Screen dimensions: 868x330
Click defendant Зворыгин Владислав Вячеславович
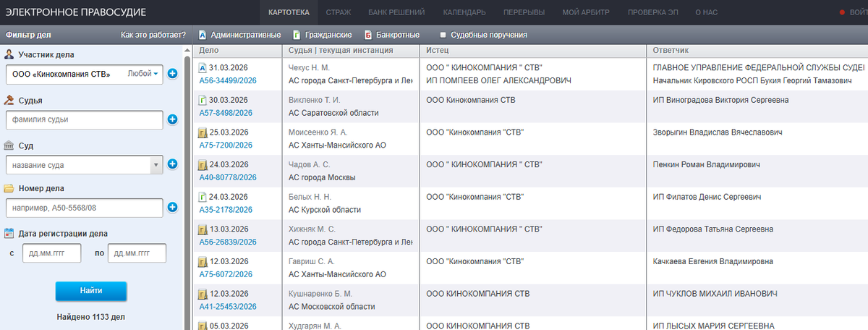click(x=718, y=133)
